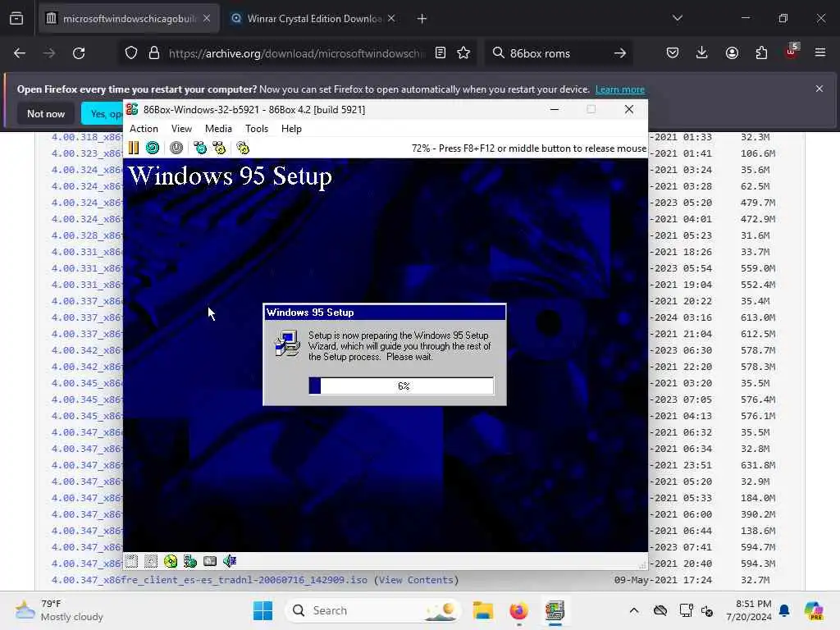Viewport: 840px width, 630px height.
Task: Click the network status icon in 86Box
Action: click(x=190, y=561)
